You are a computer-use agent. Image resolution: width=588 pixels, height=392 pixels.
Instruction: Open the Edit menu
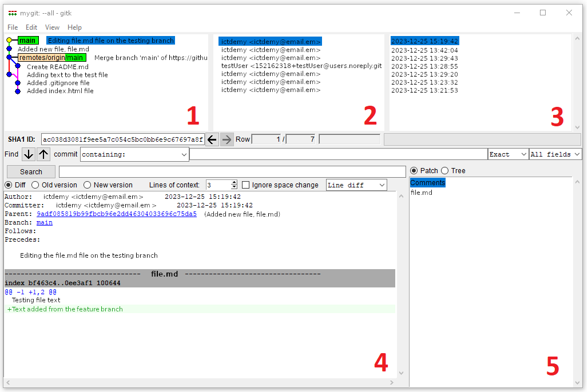(31, 27)
